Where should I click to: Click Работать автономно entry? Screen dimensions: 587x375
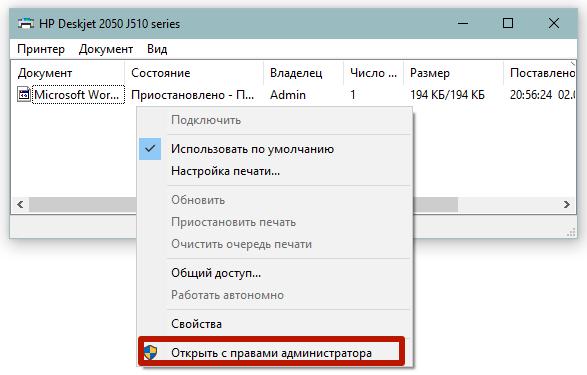click(275, 295)
